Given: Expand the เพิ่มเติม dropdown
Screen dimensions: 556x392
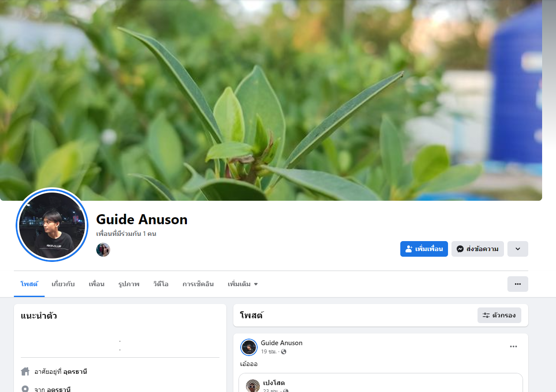Looking at the screenshot, I should [243, 284].
